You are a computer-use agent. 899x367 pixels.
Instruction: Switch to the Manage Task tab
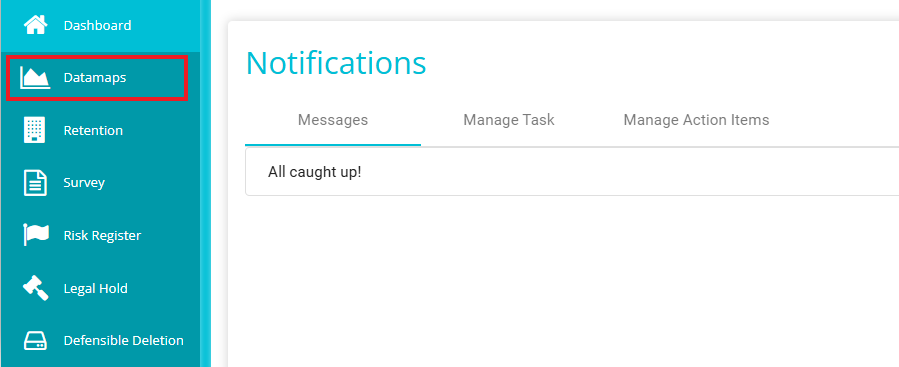point(509,120)
